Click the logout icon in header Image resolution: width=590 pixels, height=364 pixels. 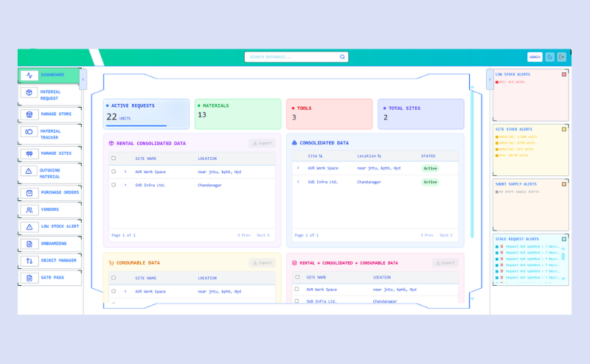pos(562,57)
